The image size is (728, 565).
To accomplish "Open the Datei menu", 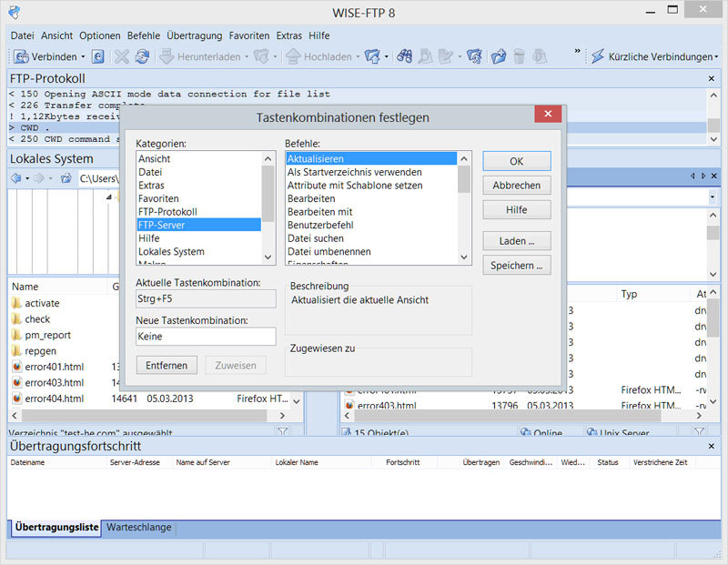I will [x=22, y=35].
